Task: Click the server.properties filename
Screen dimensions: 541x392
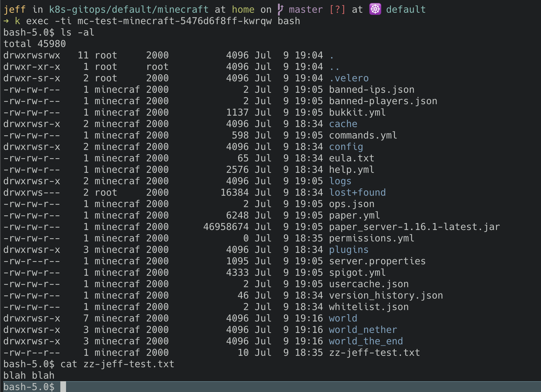Action: pos(377,261)
